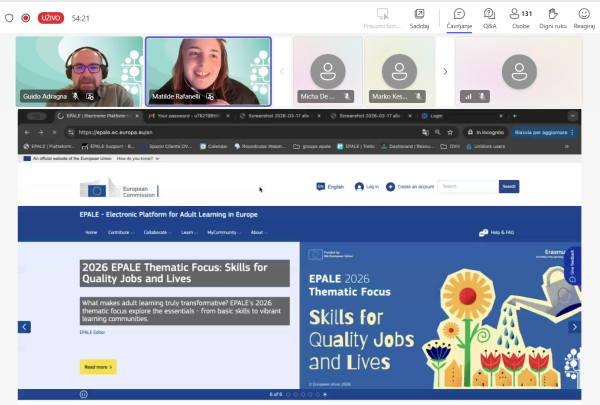Click the Help & FAQ icon
The height and width of the screenshot is (405, 600).
click(480, 232)
